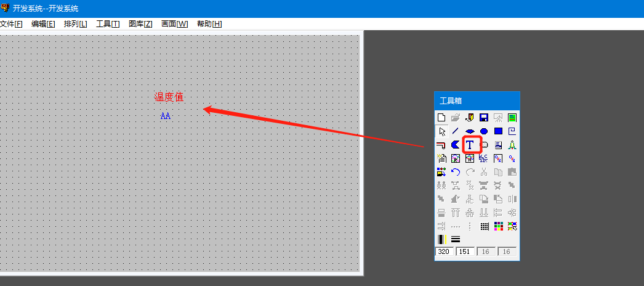Select the blue filled rectangle tool
644x286 pixels.
coord(498,131)
